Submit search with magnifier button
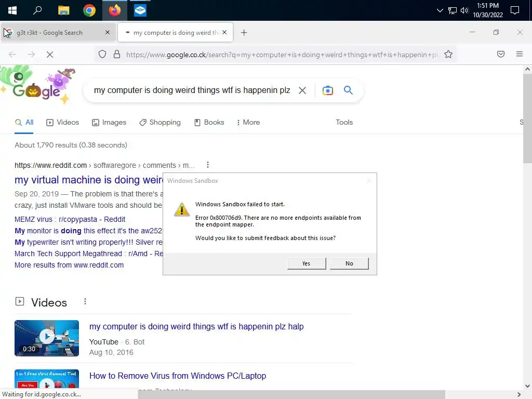 click(348, 90)
